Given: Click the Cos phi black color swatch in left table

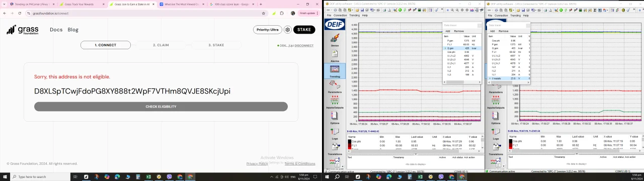Looking at the screenshot, I should pyautogui.click(x=349, y=142).
